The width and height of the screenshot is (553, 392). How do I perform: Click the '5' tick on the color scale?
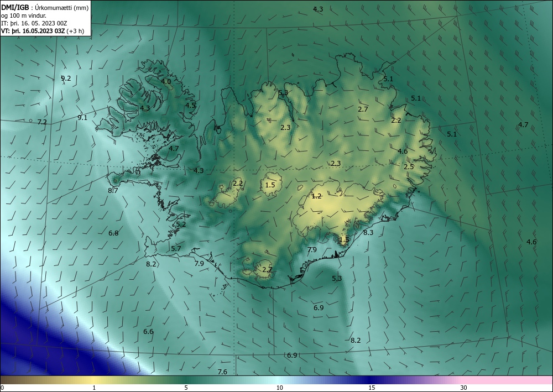point(186,388)
